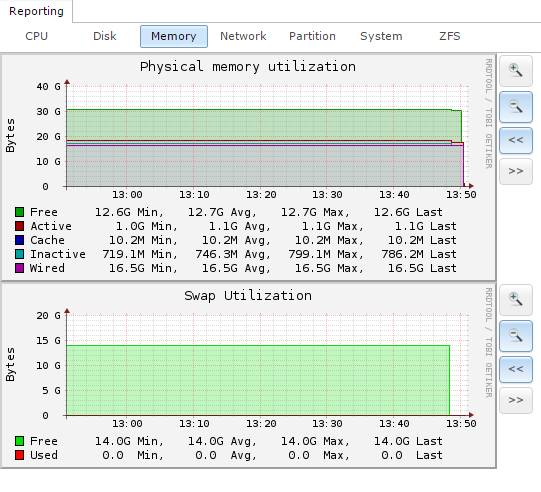541x492 pixels.
Task: Step forward in time on Swap Utilization graph
Action: [x=515, y=401]
